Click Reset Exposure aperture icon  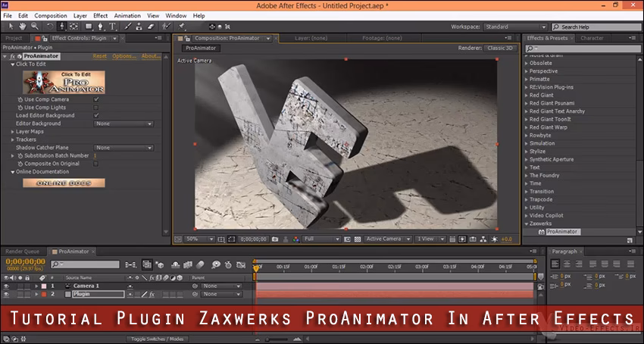(495, 239)
